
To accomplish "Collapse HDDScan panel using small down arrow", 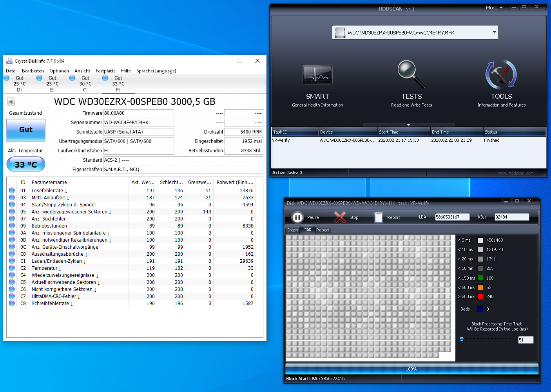I will pyautogui.click(x=409, y=125).
